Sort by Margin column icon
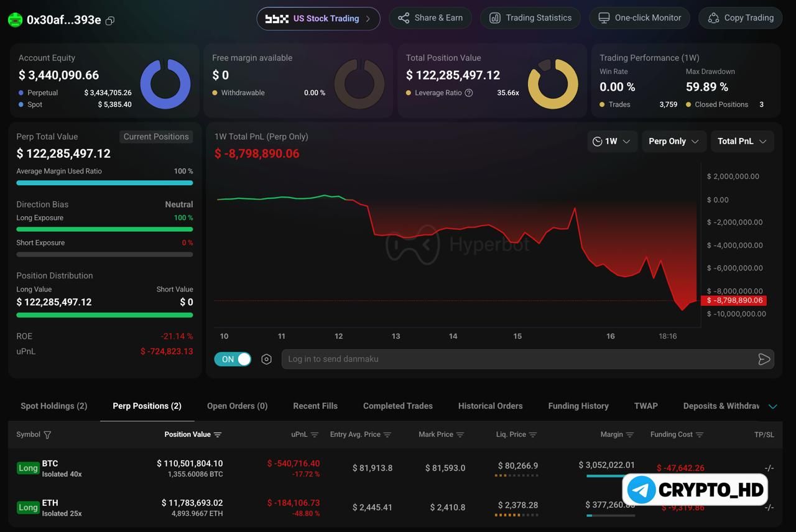The width and height of the screenshot is (796, 532). pyautogui.click(x=630, y=435)
